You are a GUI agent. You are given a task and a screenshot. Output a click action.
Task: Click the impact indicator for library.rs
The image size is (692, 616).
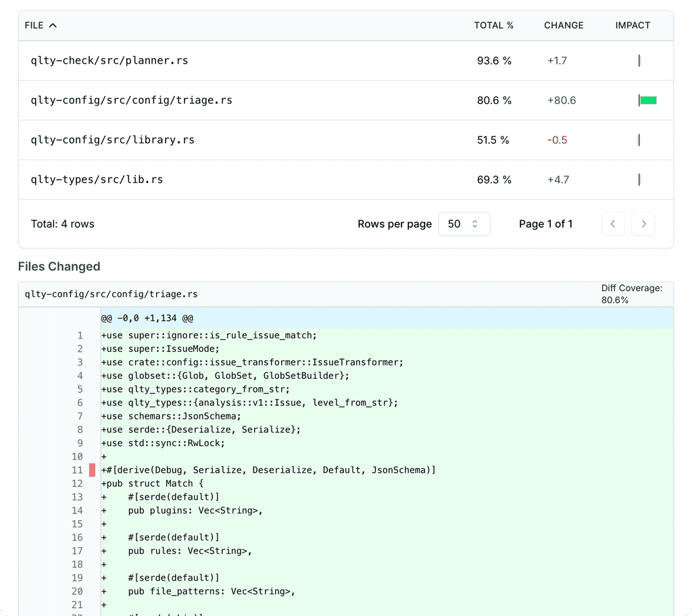639,140
